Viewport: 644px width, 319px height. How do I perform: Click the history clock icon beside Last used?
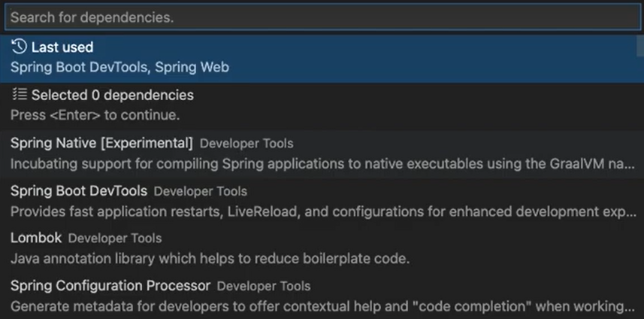tap(20, 47)
